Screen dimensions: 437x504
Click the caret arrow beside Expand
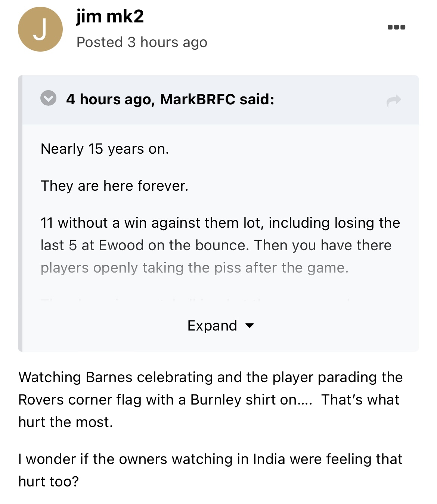pyautogui.click(x=250, y=326)
